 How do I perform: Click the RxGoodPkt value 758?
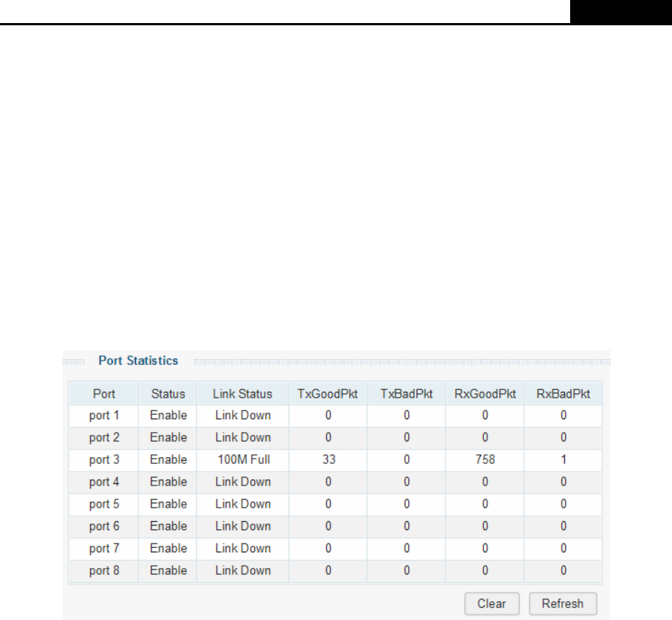(x=485, y=459)
